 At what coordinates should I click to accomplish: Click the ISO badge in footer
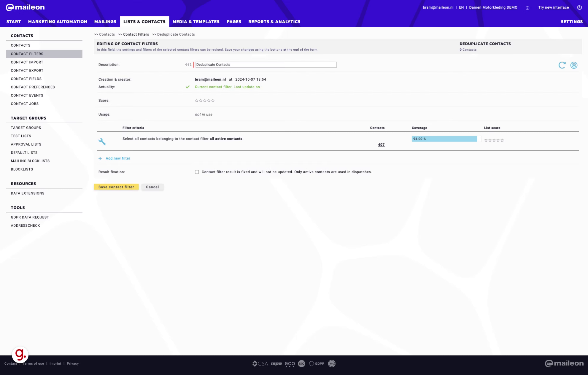click(x=301, y=363)
